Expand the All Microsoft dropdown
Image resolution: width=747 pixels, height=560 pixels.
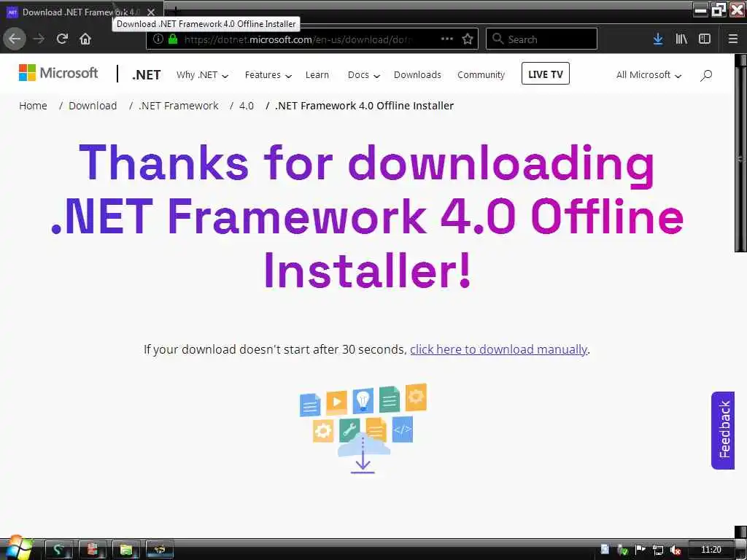coord(649,75)
